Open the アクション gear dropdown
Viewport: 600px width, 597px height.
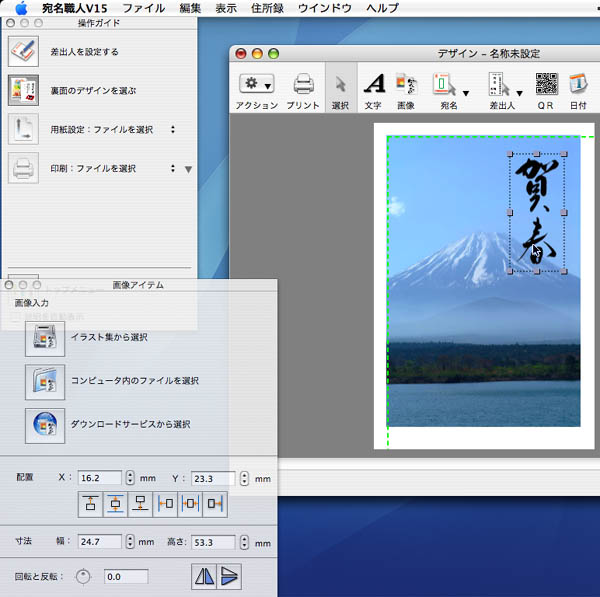point(257,85)
